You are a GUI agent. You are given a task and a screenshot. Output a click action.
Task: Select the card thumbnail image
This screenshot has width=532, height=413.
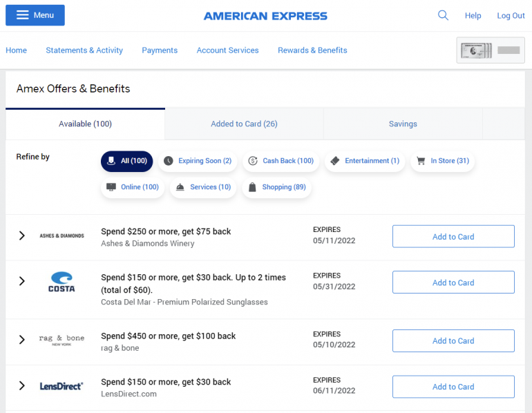pyautogui.click(x=491, y=50)
